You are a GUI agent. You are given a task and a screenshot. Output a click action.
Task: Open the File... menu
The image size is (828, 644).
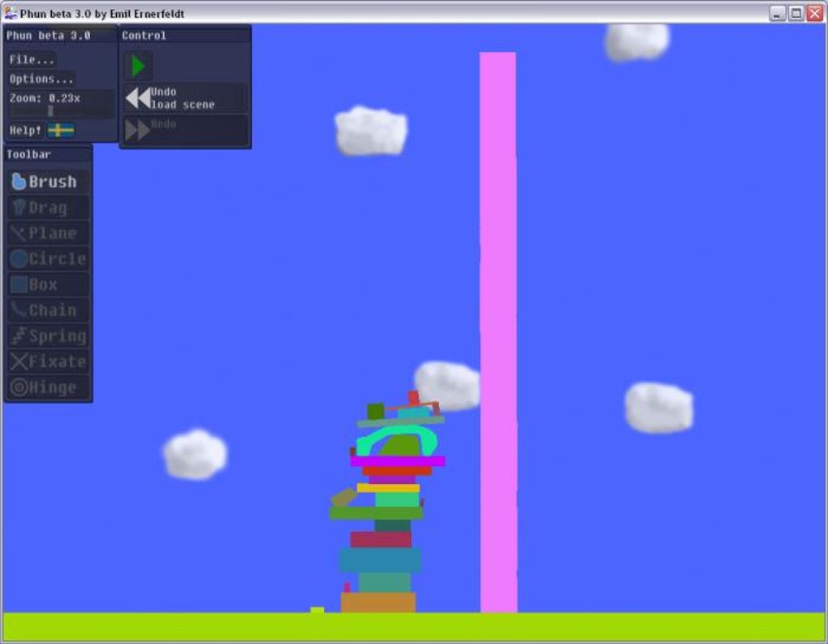pyautogui.click(x=32, y=60)
